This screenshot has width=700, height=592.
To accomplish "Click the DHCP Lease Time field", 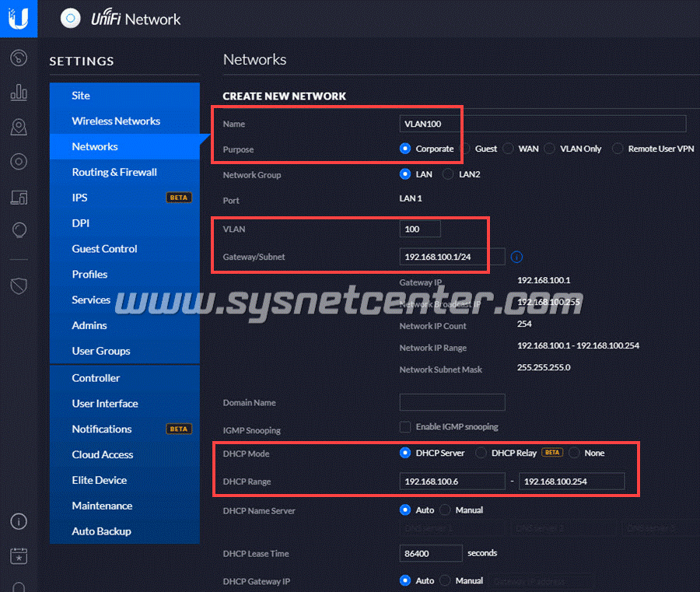I will [430, 553].
